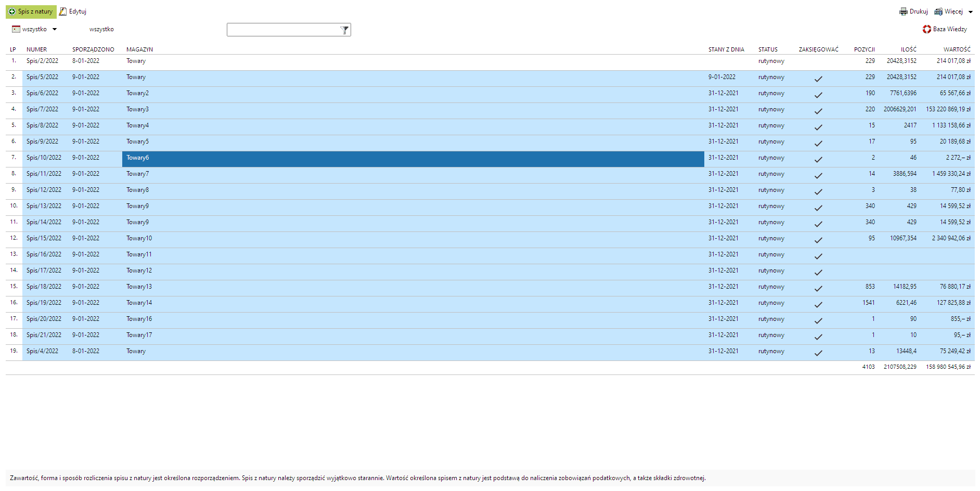The image size is (980, 491).
Task: Sort by the STATUS column header
Action: (x=768, y=49)
